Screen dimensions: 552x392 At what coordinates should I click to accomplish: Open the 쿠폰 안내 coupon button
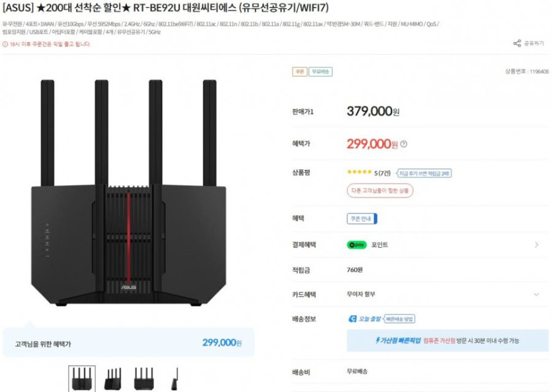click(x=362, y=219)
